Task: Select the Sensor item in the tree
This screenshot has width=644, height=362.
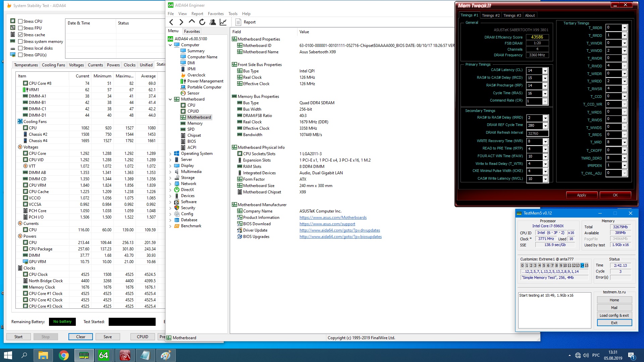Action: 193,93
